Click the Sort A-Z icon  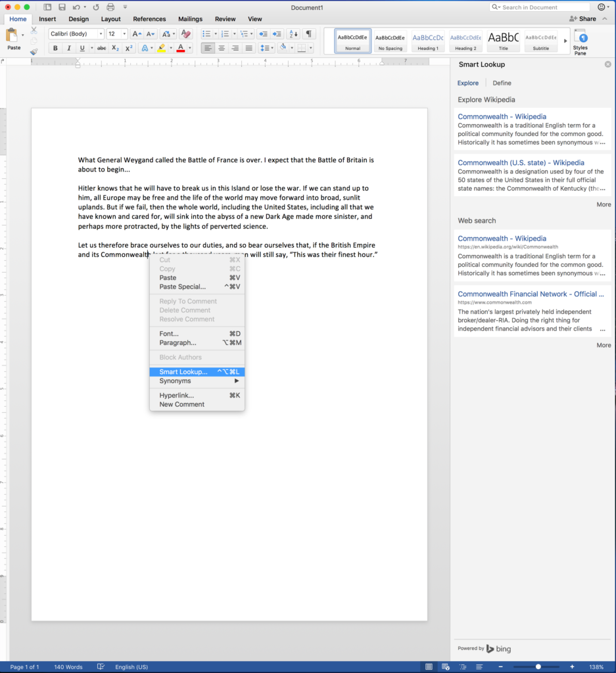click(294, 34)
